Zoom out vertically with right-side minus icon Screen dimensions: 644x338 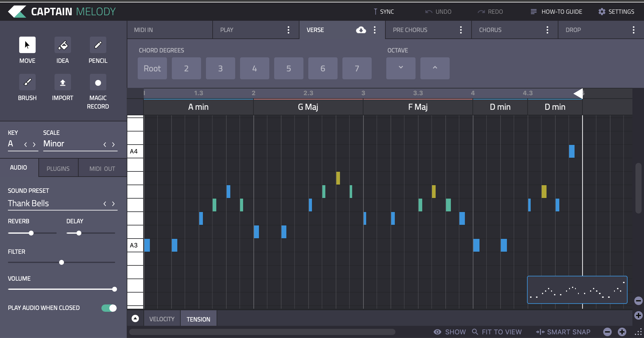pos(639,301)
